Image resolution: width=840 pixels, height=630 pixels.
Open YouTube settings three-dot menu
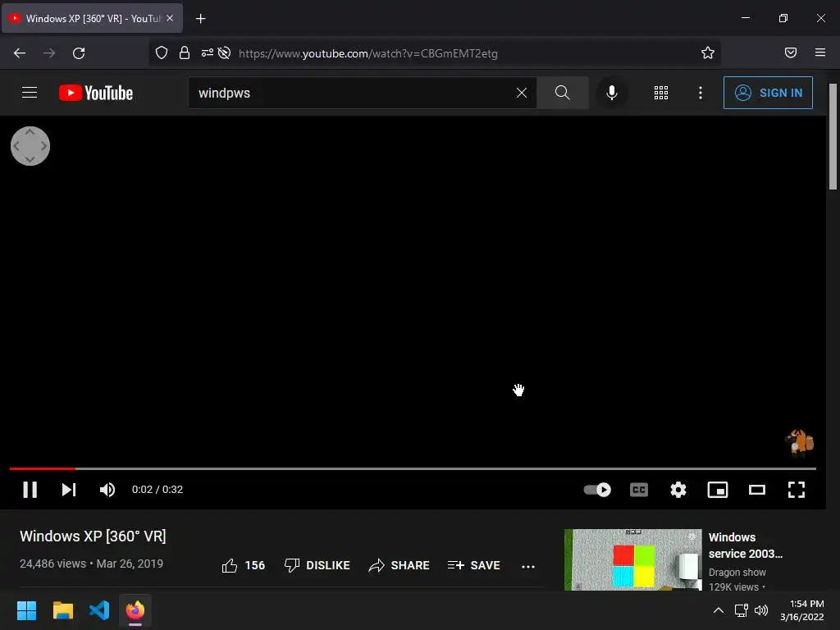701,93
